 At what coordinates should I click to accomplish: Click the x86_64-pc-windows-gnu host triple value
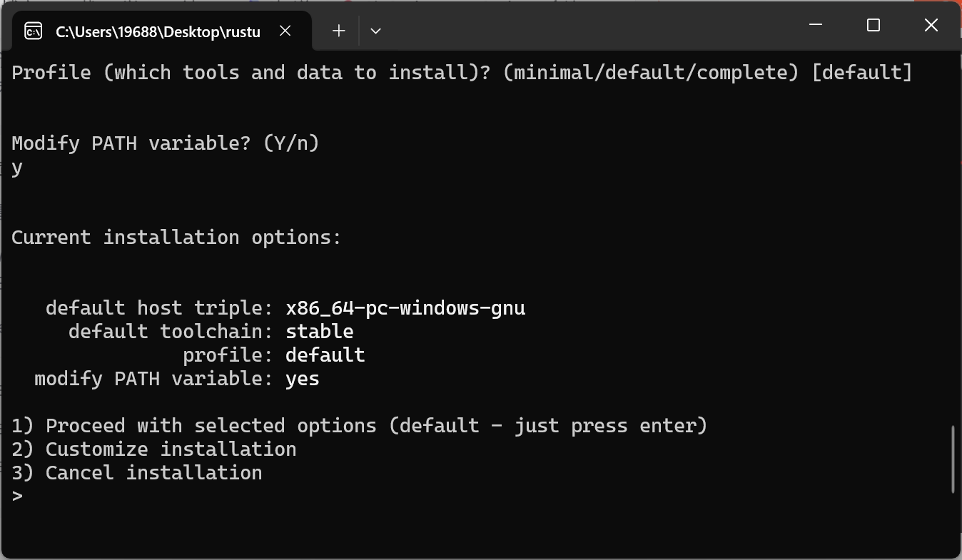pyautogui.click(x=405, y=308)
